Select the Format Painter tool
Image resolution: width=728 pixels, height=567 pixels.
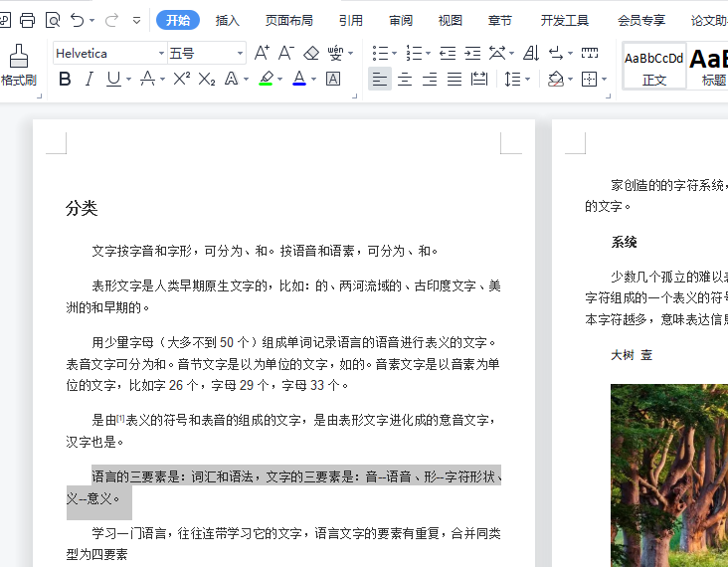(x=19, y=65)
